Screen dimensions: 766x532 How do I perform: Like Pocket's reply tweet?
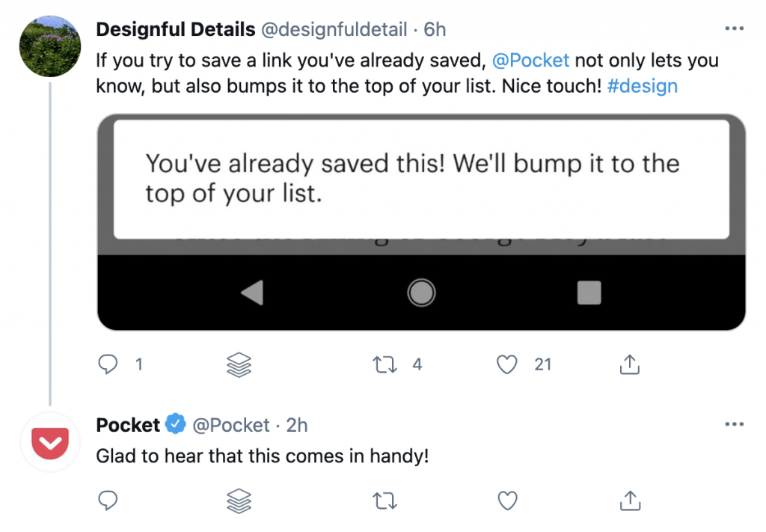[x=508, y=501]
